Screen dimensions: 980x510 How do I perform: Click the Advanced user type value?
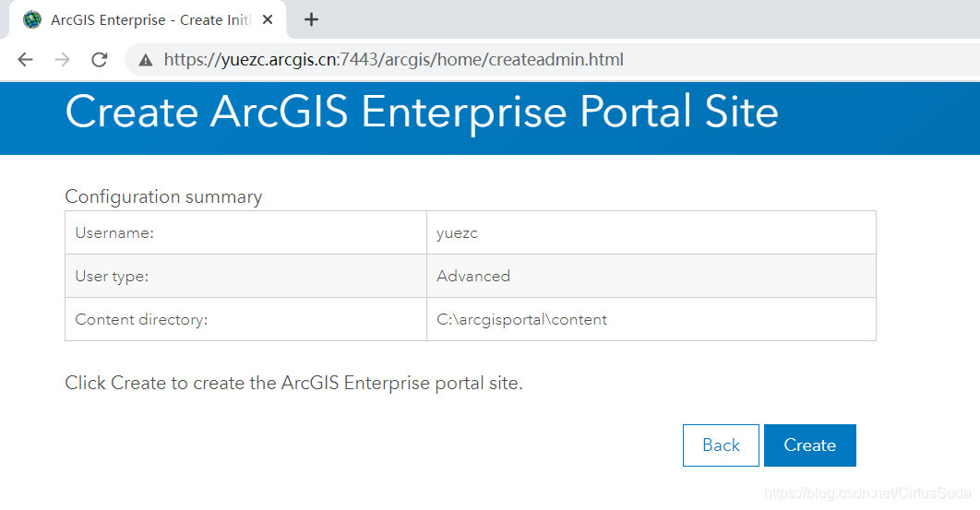pos(473,277)
